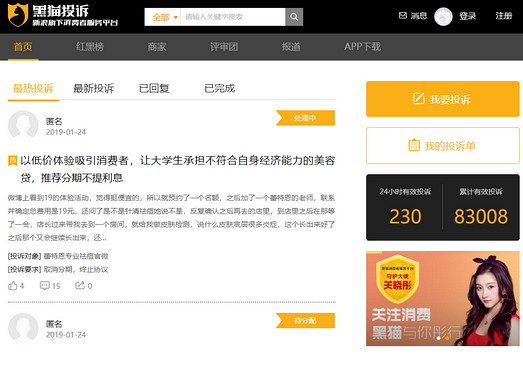Click the 处理中 status badge
Screen dimensions: 523x375
(x=305, y=118)
